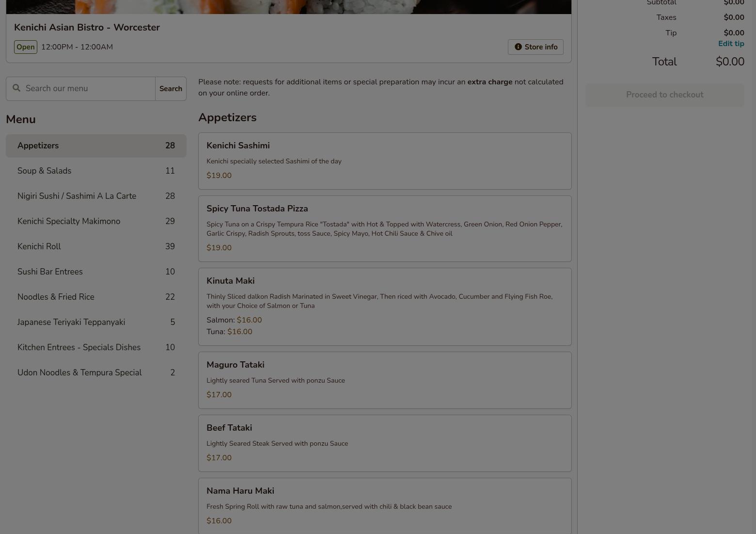Click the Search button
756x534 pixels.
coord(171,89)
